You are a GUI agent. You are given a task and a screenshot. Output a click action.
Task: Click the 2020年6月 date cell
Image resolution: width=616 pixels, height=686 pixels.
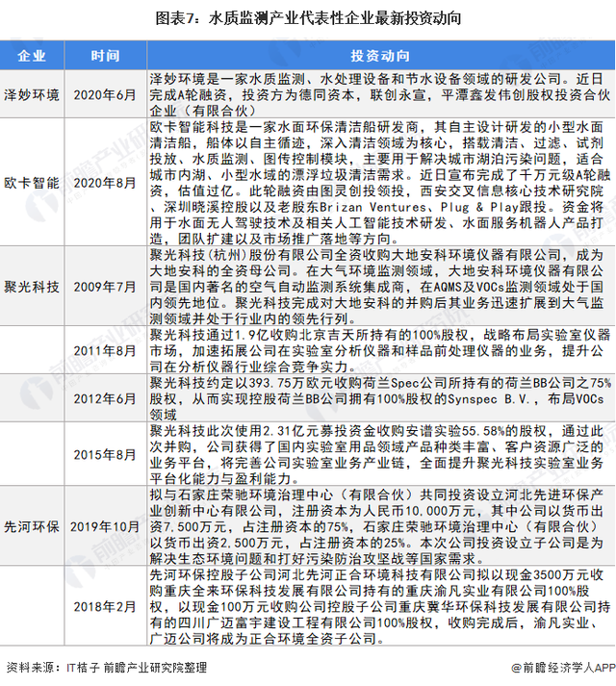tap(106, 94)
